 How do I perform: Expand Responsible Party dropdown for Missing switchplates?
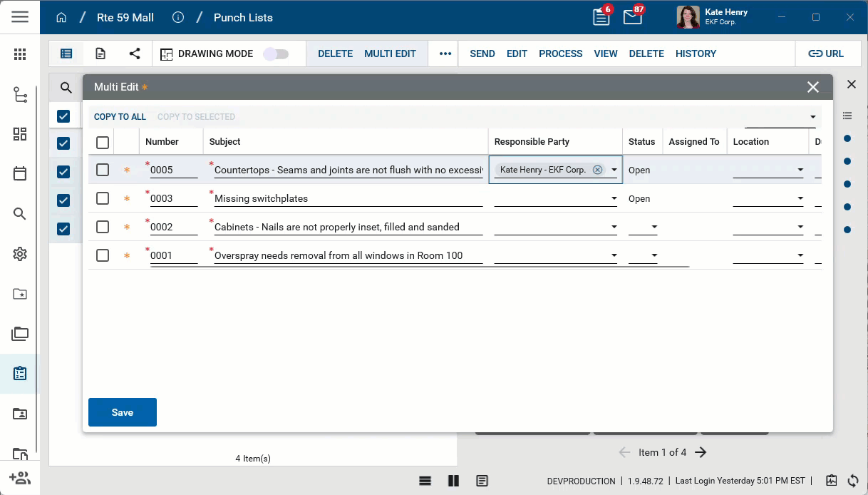(614, 198)
